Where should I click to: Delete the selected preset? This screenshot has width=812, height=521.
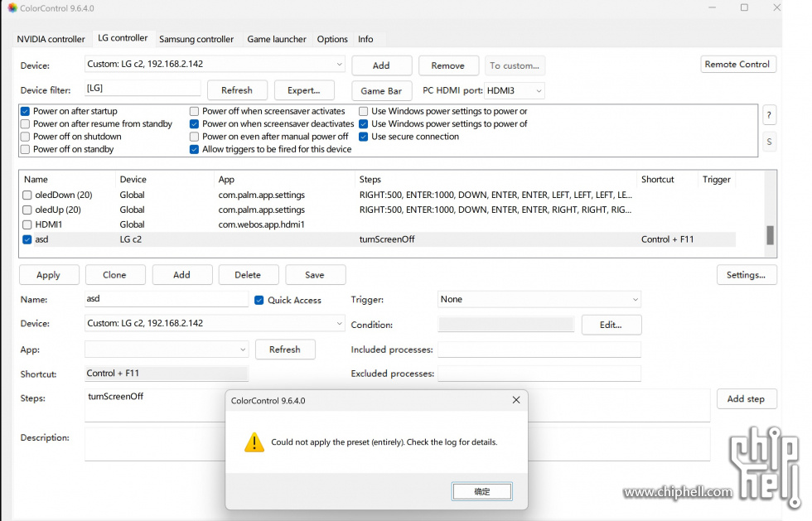[248, 275]
